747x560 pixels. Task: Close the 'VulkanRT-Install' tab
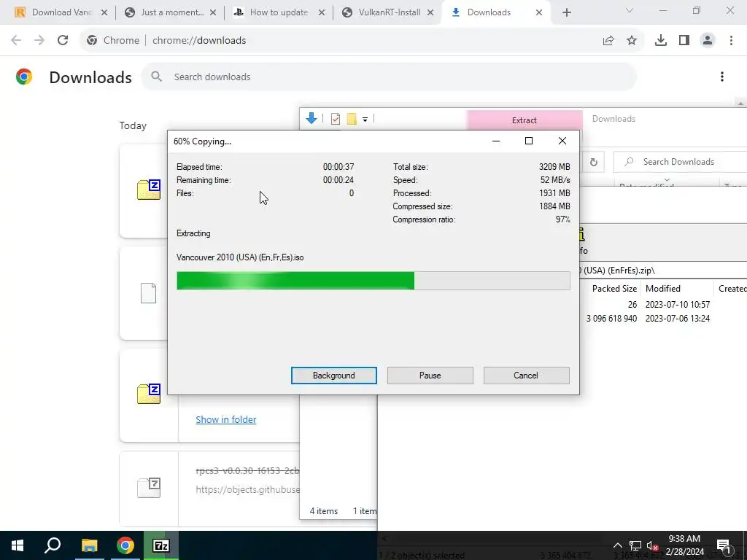[430, 12]
